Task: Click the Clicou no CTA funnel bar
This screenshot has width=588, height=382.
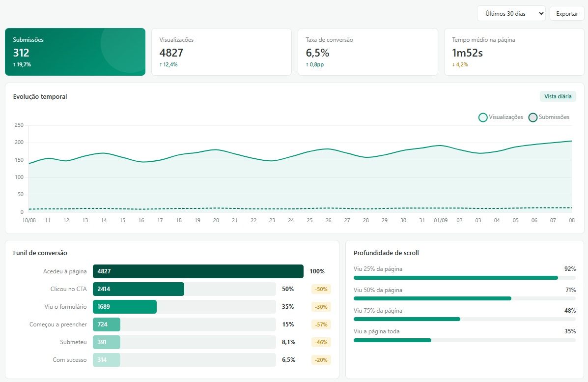Action: tap(139, 289)
